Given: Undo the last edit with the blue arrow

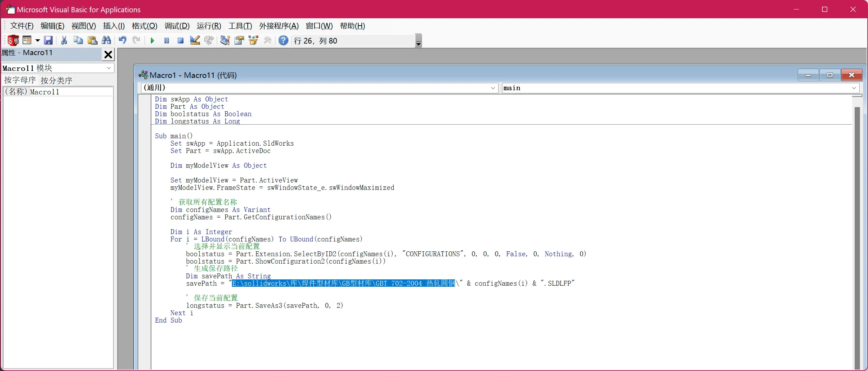Looking at the screenshot, I should (122, 41).
